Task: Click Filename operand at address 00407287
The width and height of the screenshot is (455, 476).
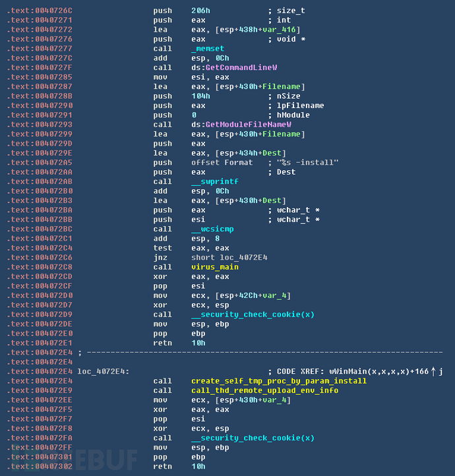Action: pyautogui.click(x=282, y=86)
